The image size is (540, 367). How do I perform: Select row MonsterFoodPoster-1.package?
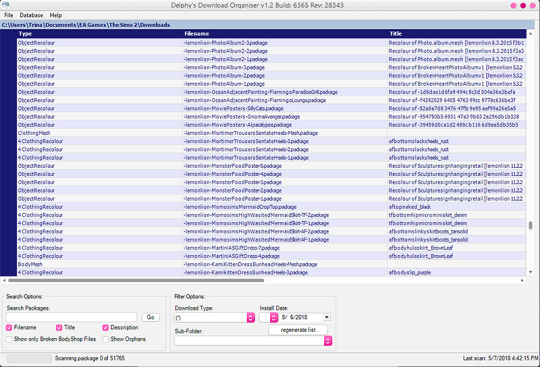271,199
